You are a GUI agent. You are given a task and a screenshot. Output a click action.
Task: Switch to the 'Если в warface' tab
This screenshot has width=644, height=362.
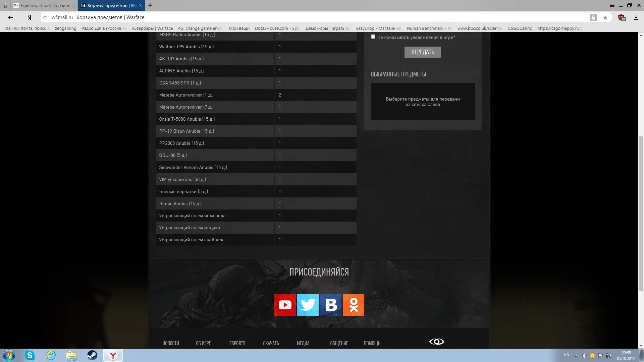[44, 5]
